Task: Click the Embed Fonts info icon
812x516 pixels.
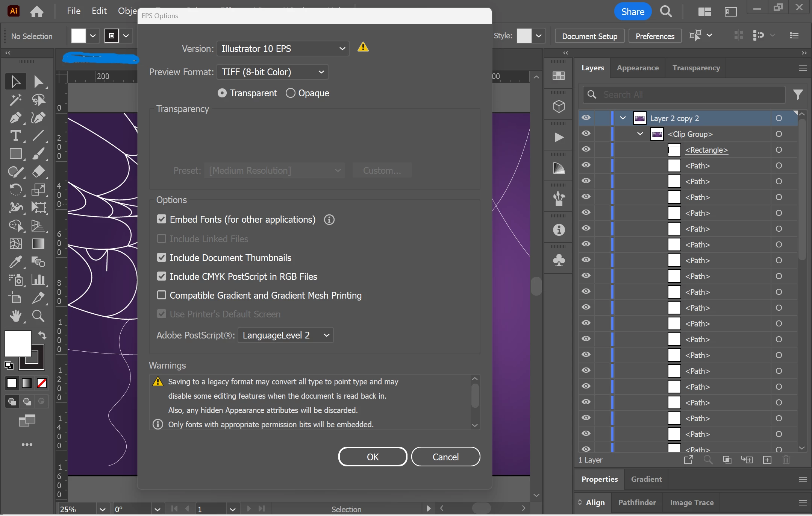Action: click(329, 220)
